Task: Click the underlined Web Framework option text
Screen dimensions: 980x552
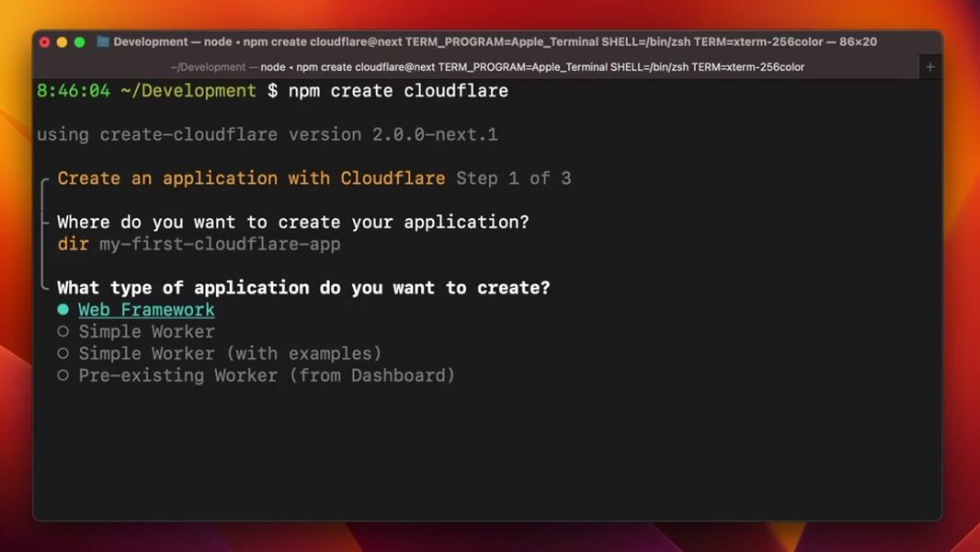Action: (x=146, y=310)
